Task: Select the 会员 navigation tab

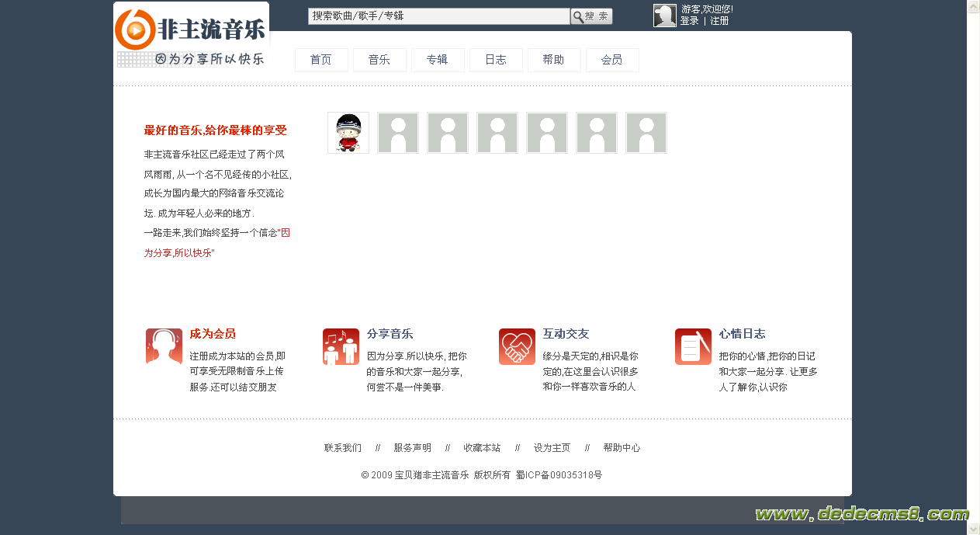Action: pos(612,60)
